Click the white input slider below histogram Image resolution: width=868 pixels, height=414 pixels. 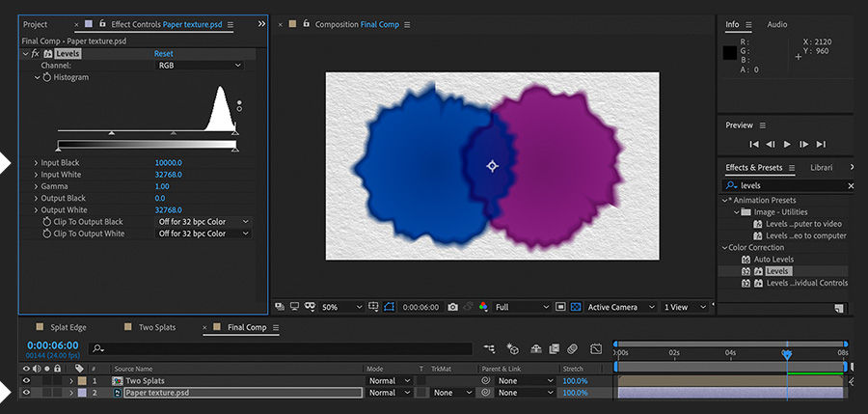(x=235, y=133)
